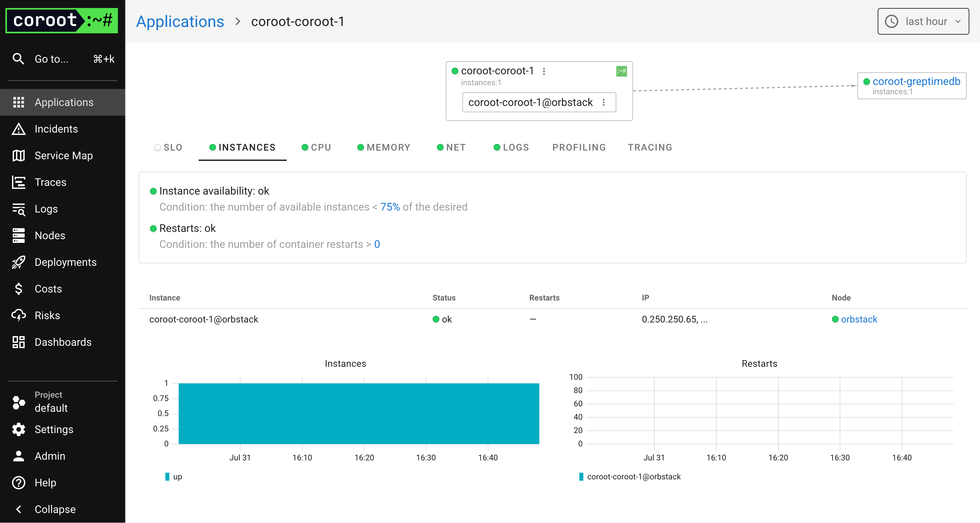Image resolution: width=980 pixels, height=523 pixels.
Task: Open Settings gear icon in sidebar
Action: pos(18,429)
